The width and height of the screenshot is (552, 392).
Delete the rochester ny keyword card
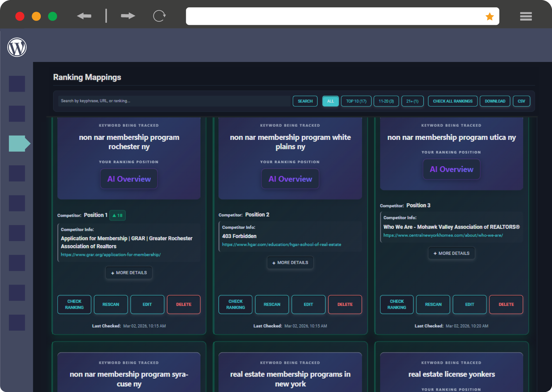(183, 304)
